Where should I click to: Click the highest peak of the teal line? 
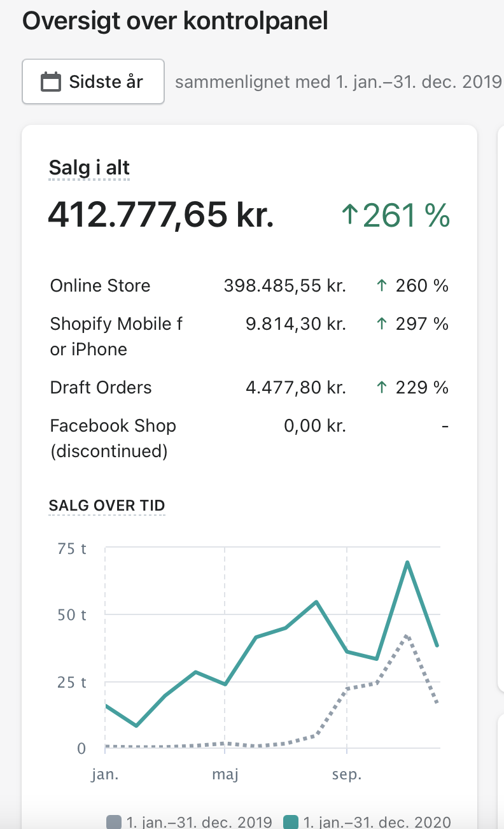(x=407, y=562)
